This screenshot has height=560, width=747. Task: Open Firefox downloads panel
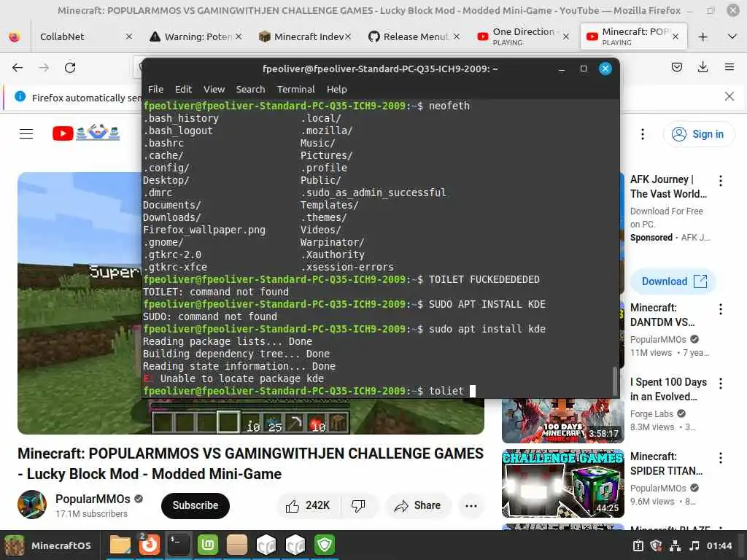click(x=703, y=67)
